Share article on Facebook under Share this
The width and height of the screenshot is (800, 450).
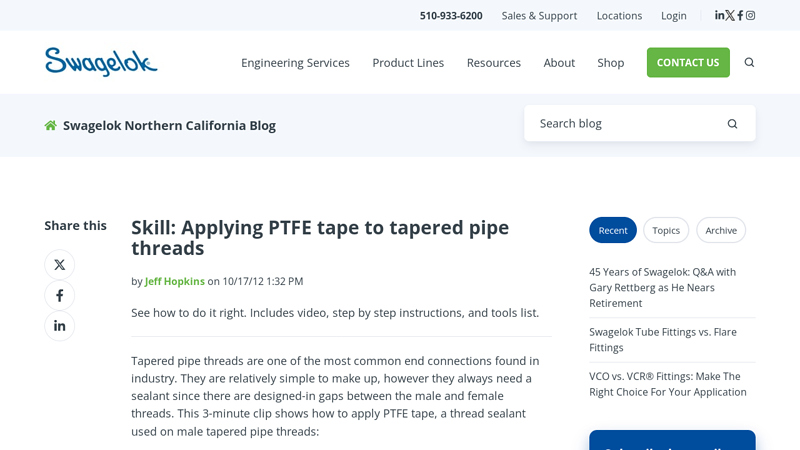59,296
